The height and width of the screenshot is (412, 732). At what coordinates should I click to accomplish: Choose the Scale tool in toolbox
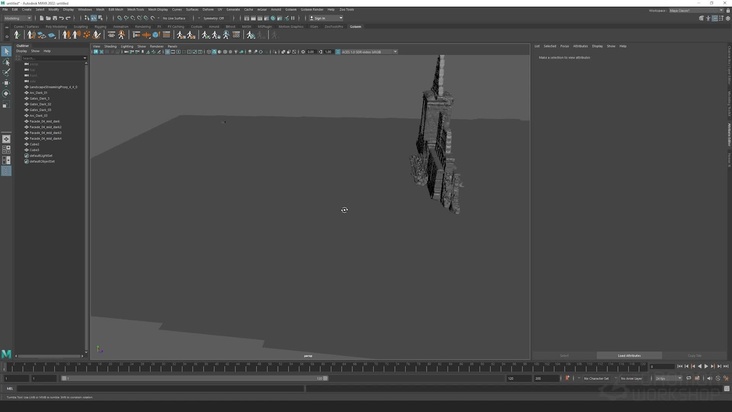click(6, 105)
